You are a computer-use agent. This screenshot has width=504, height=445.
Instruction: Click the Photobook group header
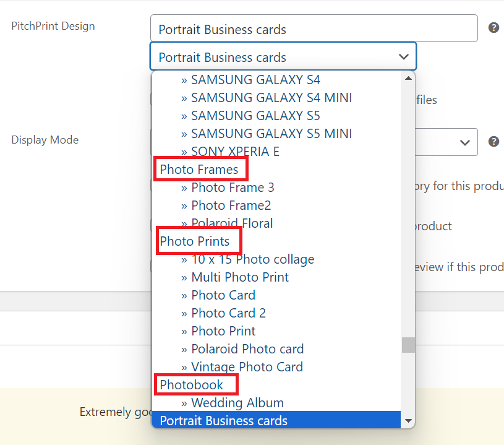click(192, 385)
